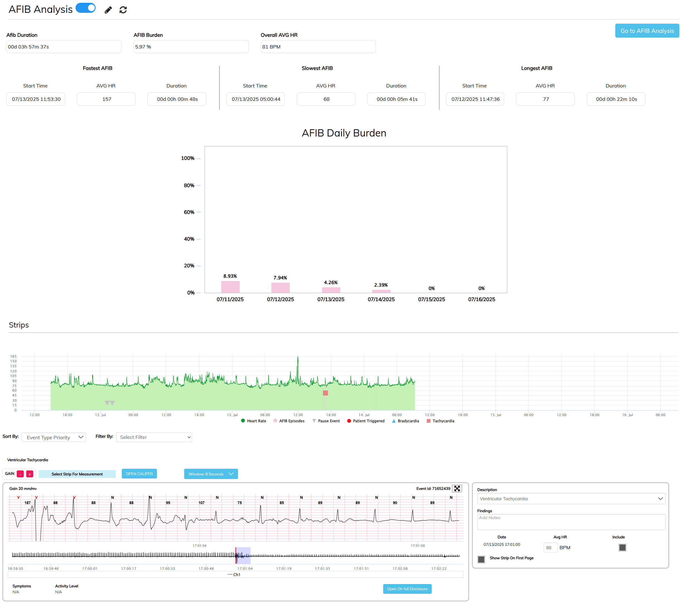
Task: Click the Event Id 71652439 label
Action: click(433, 489)
